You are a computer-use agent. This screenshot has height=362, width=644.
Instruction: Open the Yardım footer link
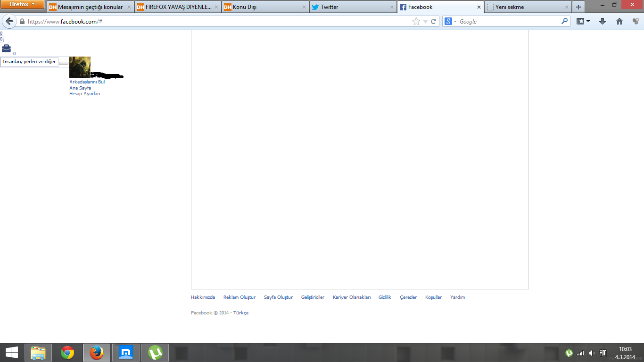click(457, 297)
